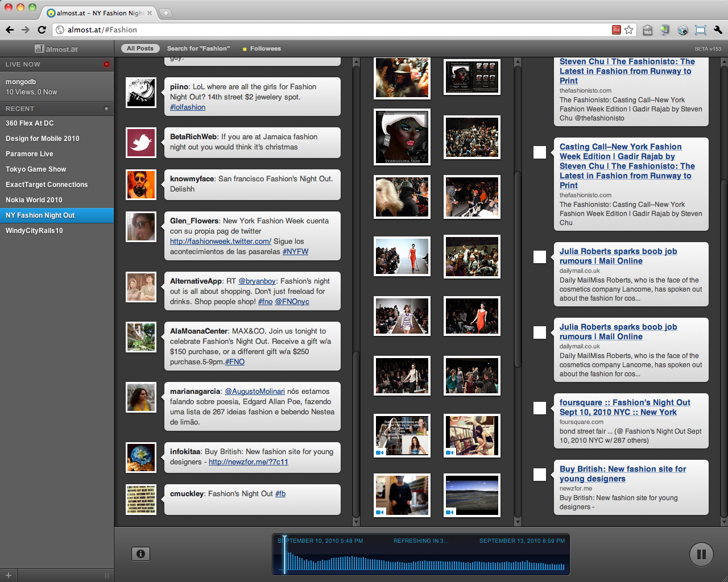The width and height of the screenshot is (728, 582).
Task: Select the Paramore Live event
Action: [57, 154]
